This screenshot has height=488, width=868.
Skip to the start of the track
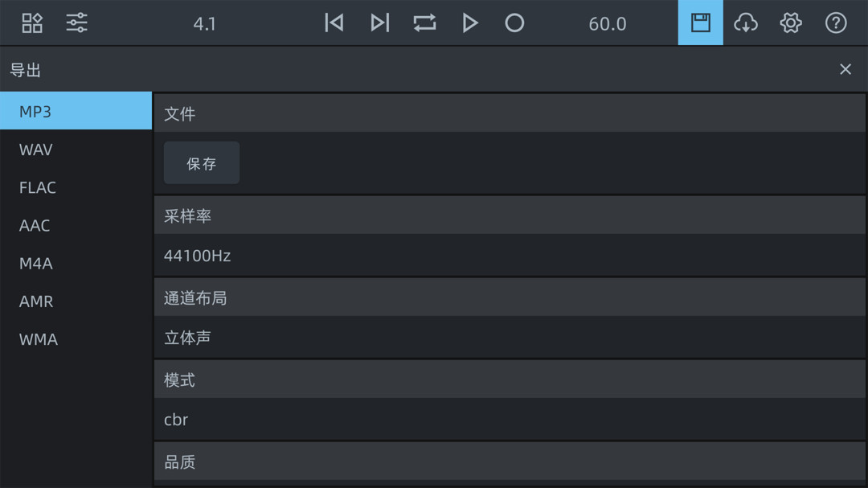pyautogui.click(x=334, y=23)
